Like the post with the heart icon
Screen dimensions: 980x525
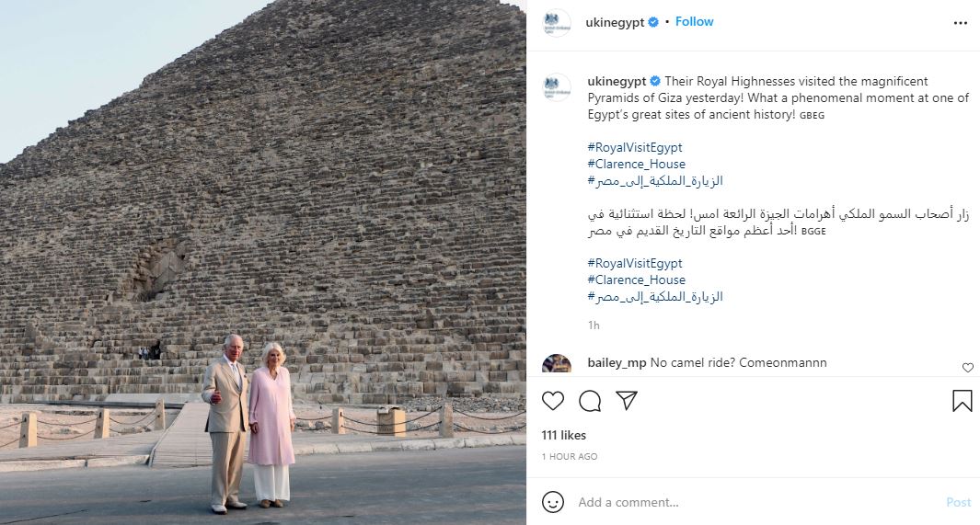tap(552, 401)
